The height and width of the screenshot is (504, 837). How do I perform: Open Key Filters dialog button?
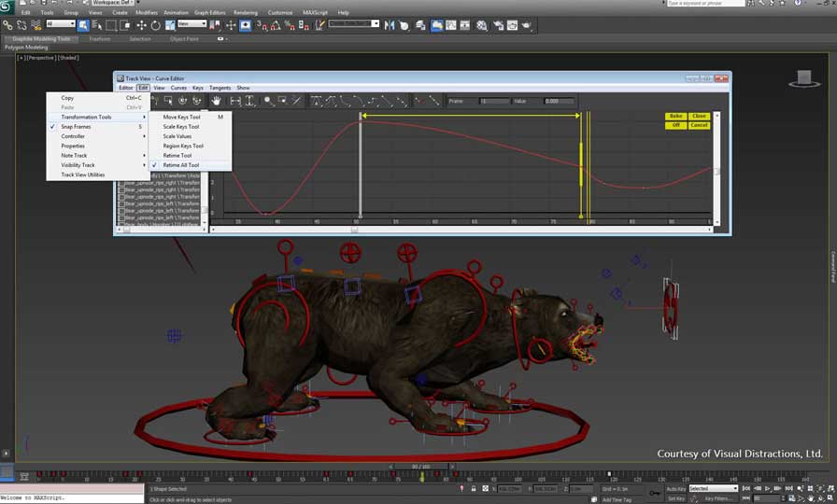click(x=718, y=498)
